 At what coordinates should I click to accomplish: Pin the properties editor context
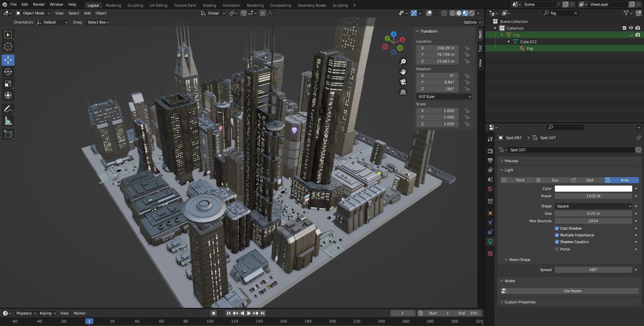638,138
